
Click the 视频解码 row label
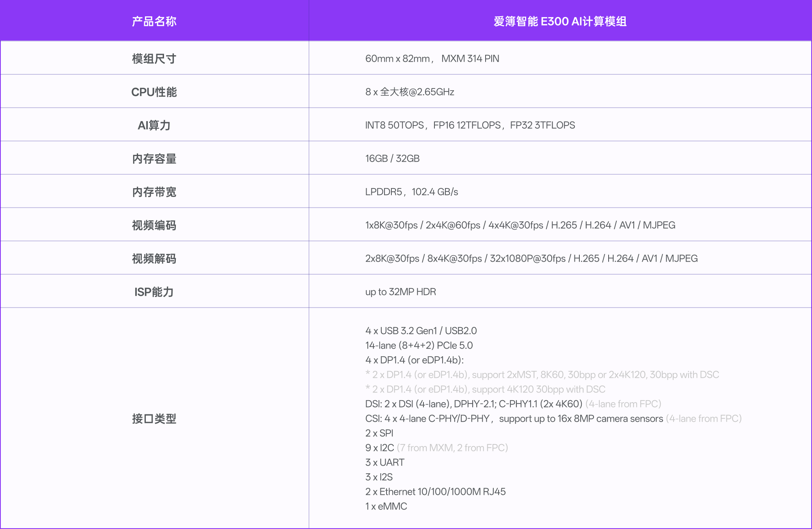click(154, 258)
